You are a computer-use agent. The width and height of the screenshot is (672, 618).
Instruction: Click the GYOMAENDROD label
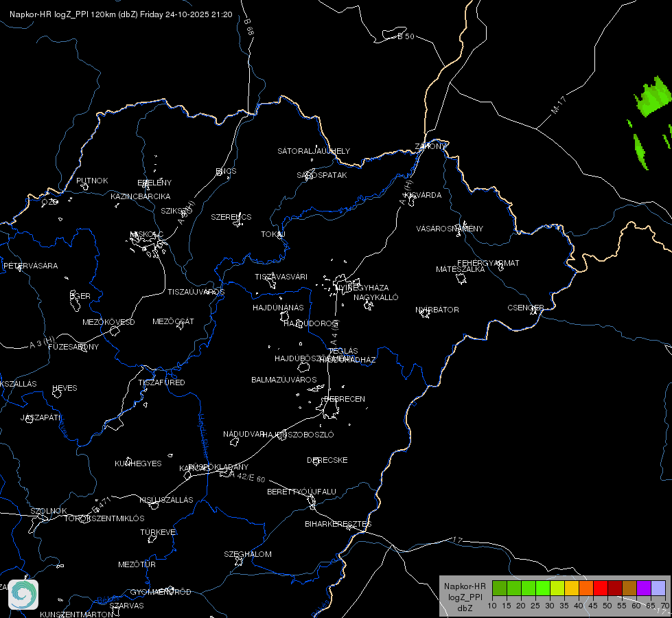pos(161,592)
